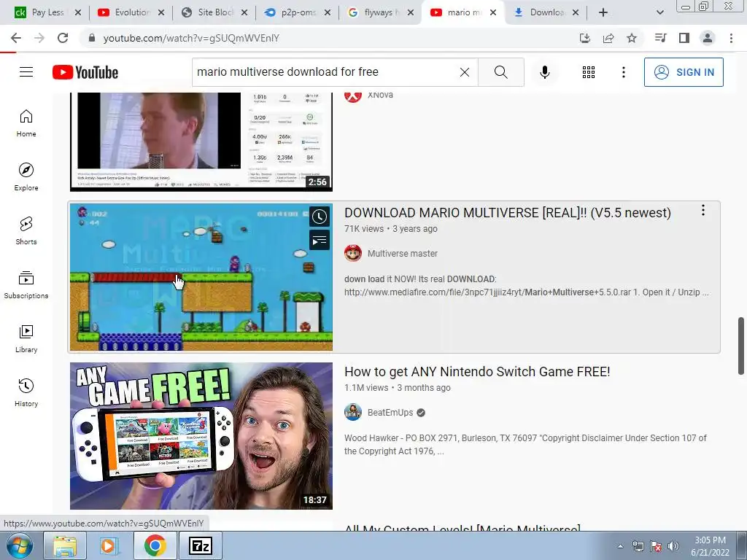Play Rick Astley video thumbnail
This screenshot has height=560, width=747.
pyautogui.click(x=201, y=141)
